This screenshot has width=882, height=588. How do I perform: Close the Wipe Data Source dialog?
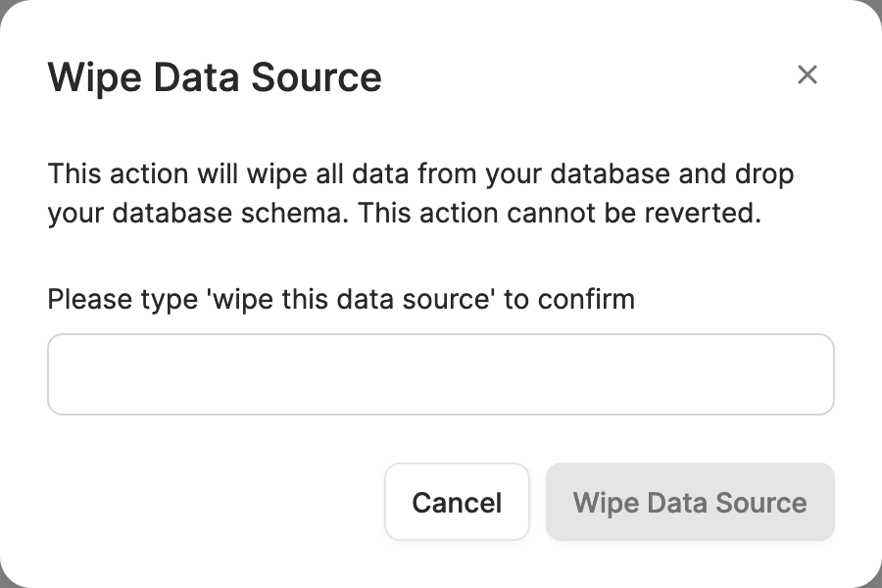pyautogui.click(x=807, y=74)
